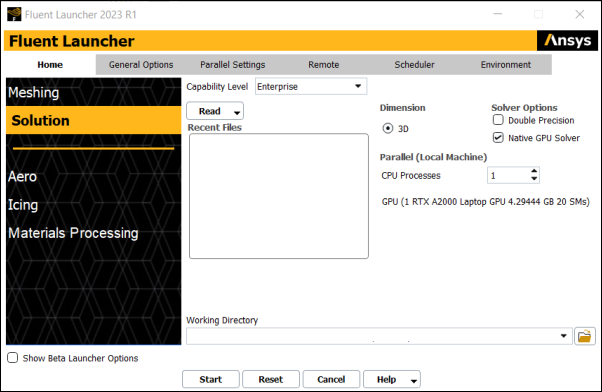The width and height of the screenshot is (602, 392).
Task: Switch to the Home tab
Action: (x=50, y=65)
